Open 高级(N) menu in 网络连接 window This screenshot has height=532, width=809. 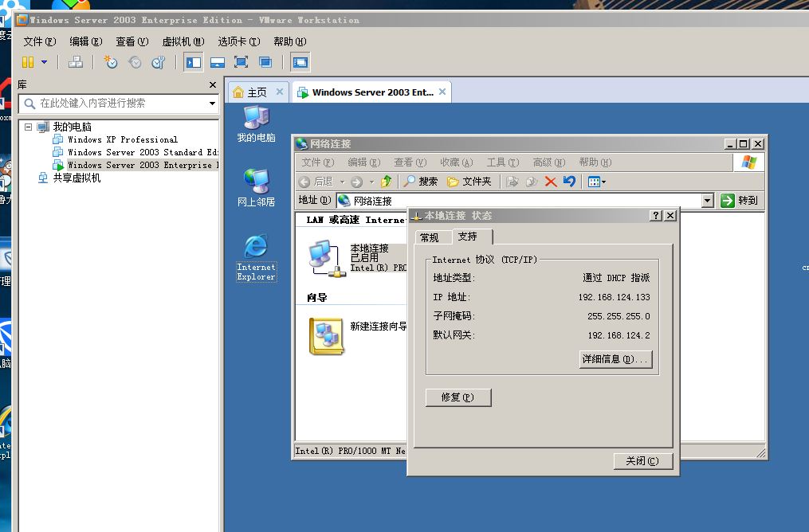pos(549,162)
